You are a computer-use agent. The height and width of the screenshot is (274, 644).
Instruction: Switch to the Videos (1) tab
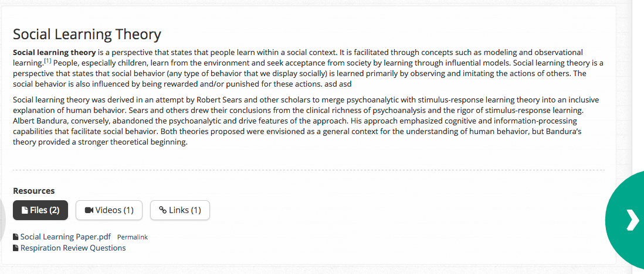pos(109,210)
